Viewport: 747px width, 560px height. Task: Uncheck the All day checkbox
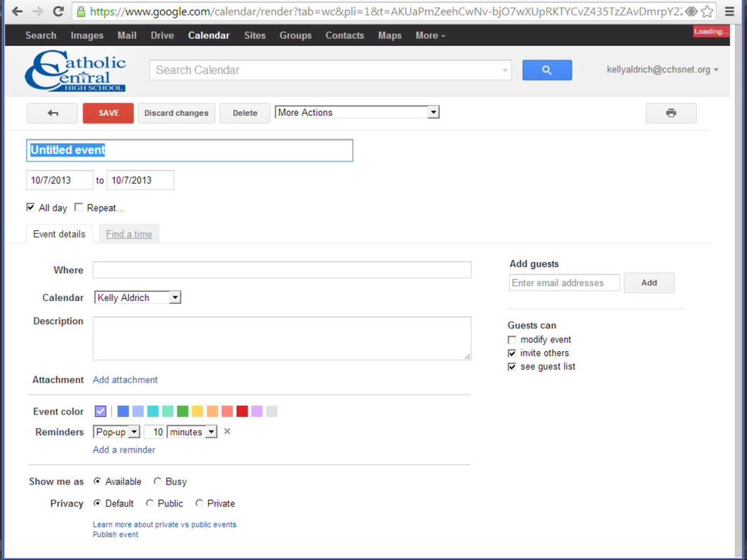pos(30,207)
